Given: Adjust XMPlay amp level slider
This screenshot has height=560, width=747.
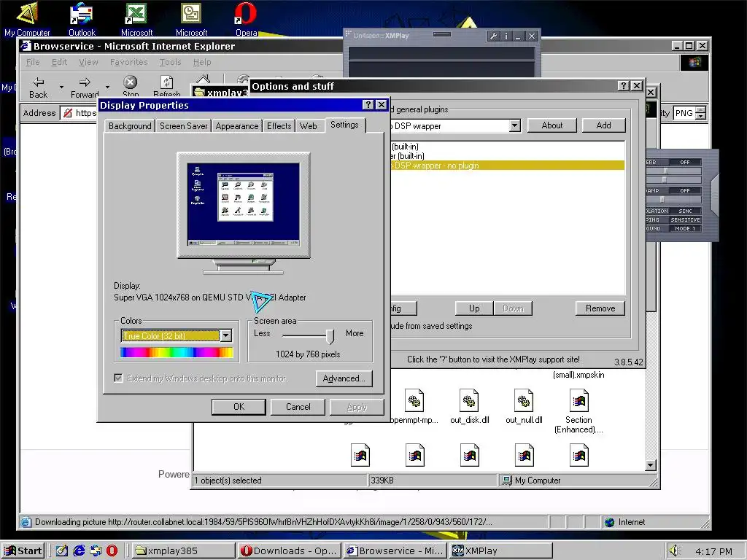Looking at the screenshot, I should tap(661, 200).
